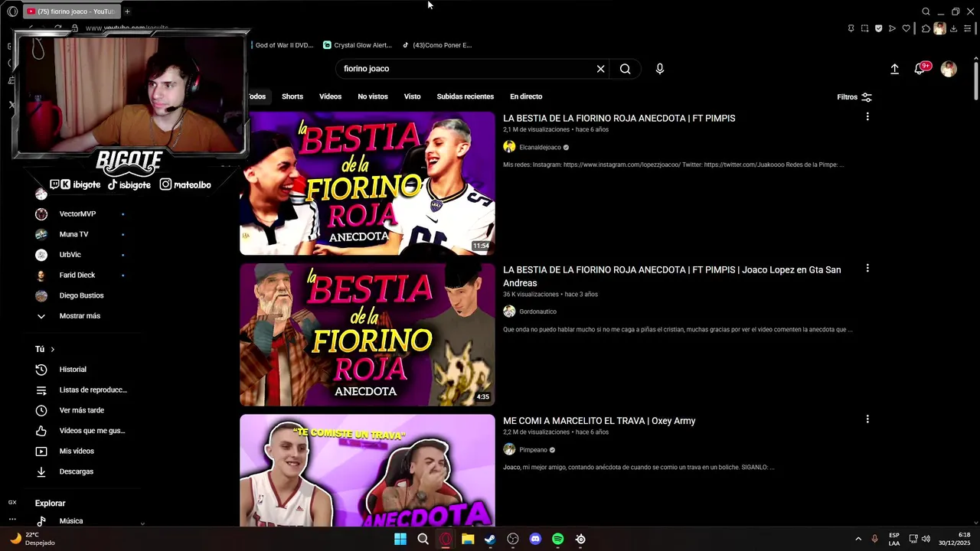The width and height of the screenshot is (980, 551).
Task: Add page to bookmarks with the heart icon
Action: point(906,28)
